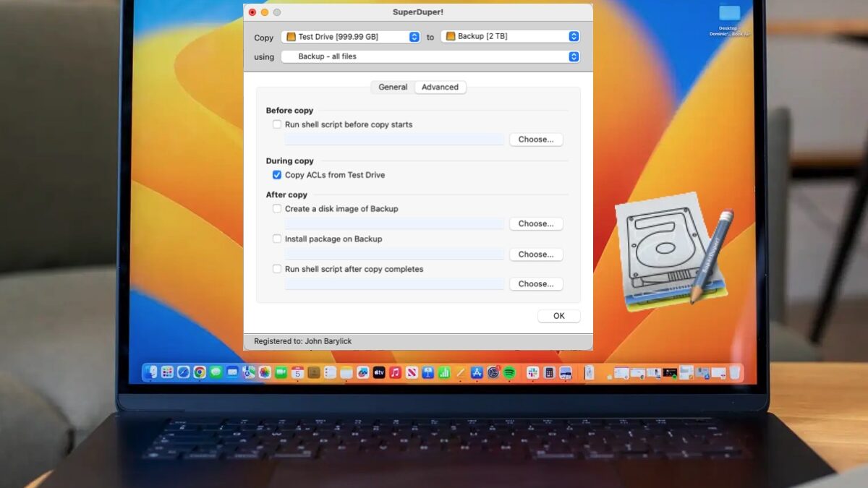Viewport: 868px width, 488px height.
Task: Launch Google Chrome from the Dock
Action: (x=200, y=372)
